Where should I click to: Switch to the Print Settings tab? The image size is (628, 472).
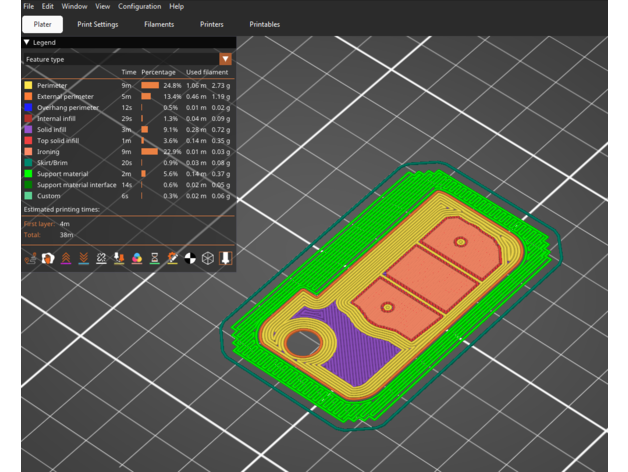pyautogui.click(x=97, y=24)
